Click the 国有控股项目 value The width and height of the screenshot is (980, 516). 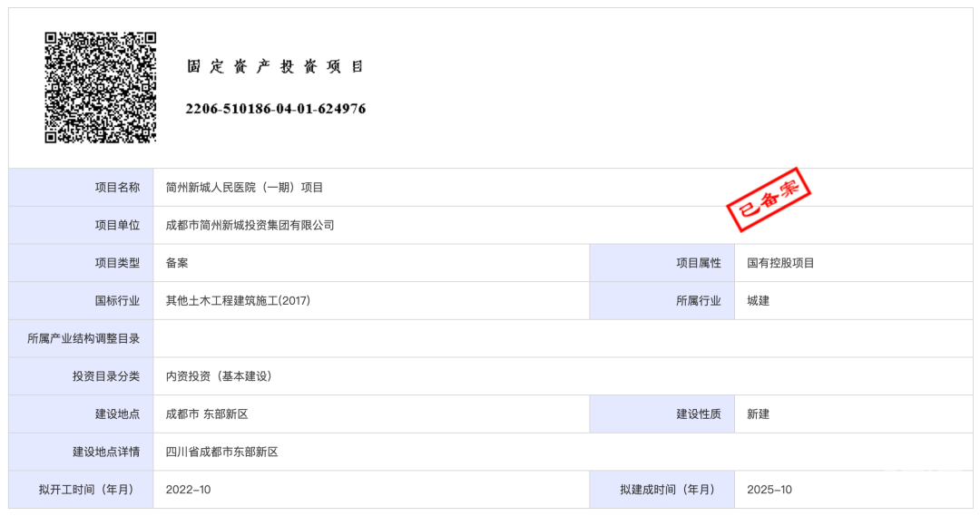(x=780, y=263)
